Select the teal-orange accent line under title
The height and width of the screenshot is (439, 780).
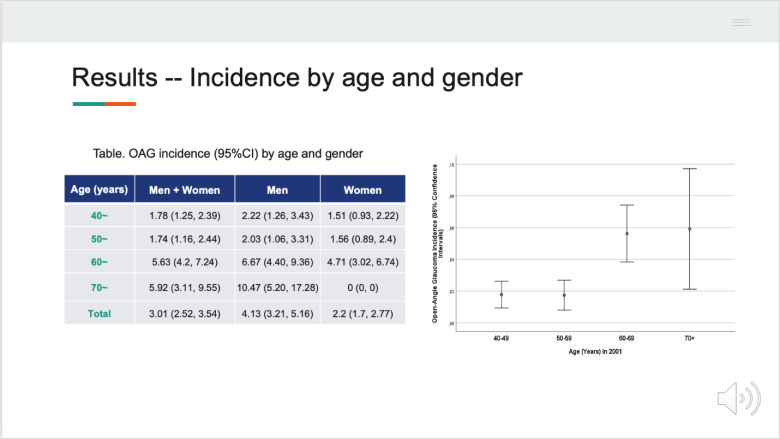[x=104, y=104]
